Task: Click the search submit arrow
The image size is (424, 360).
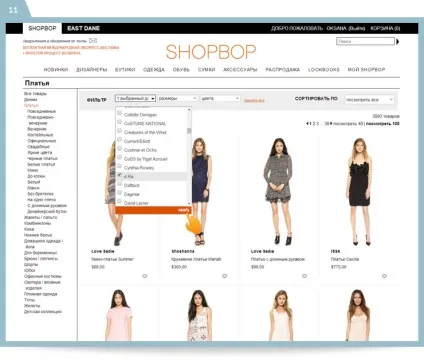Action: click(x=397, y=42)
